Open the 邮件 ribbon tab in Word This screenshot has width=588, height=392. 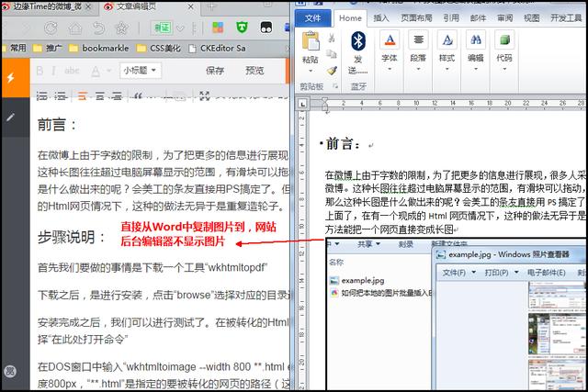coord(478,17)
